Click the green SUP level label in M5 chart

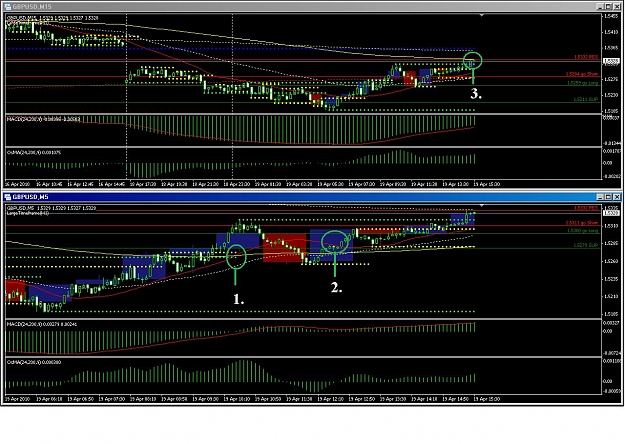point(586,245)
